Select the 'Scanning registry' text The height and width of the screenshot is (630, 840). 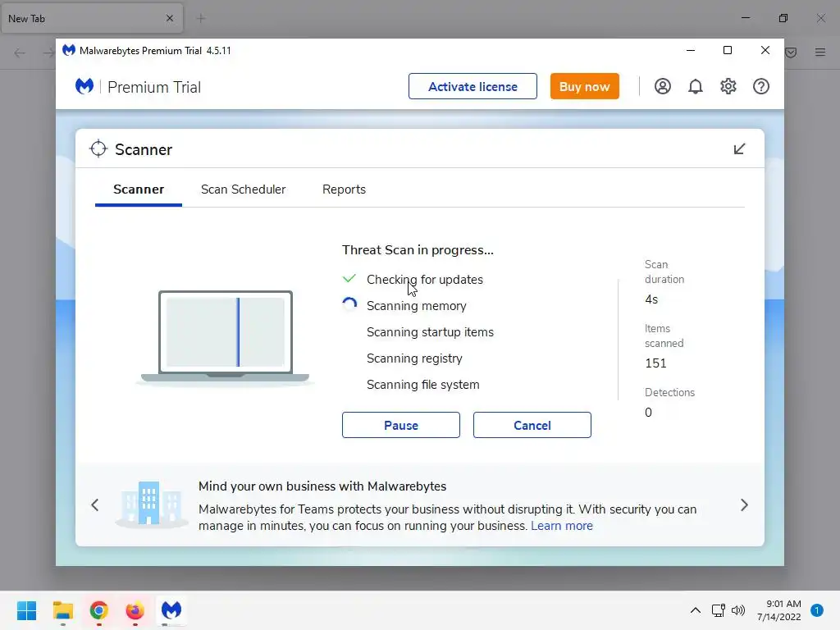414,358
